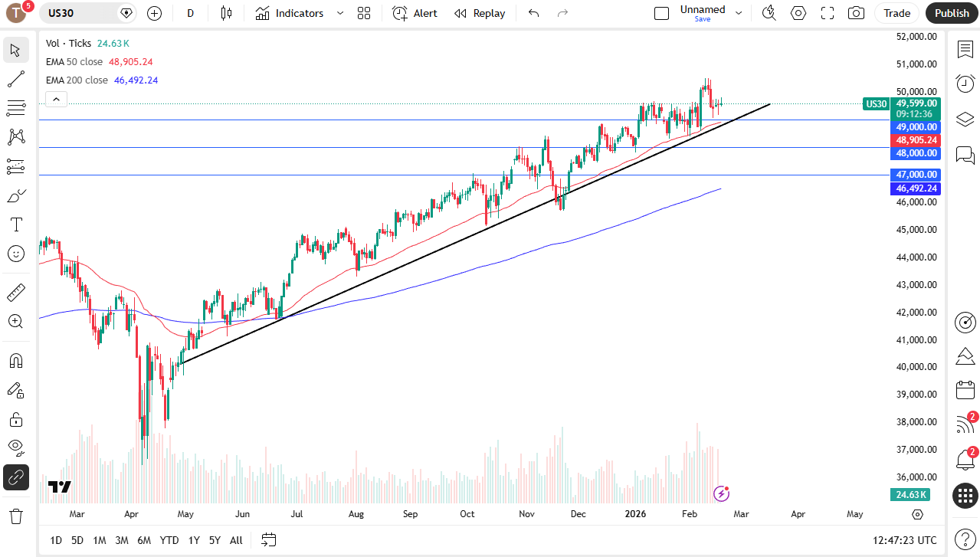This screenshot has height=557, width=980.
Task: Select the cursor arrow tool
Action: 15,51
